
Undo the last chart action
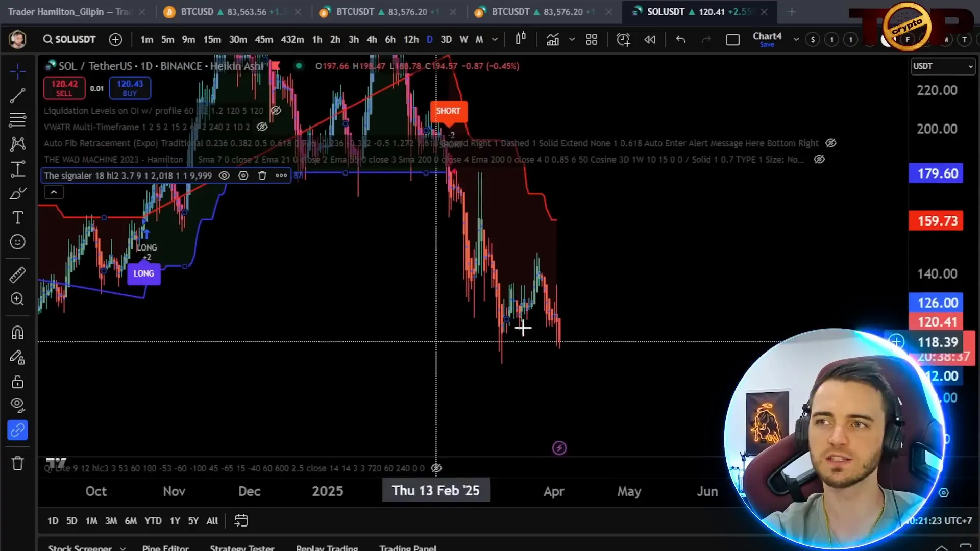[680, 39]
